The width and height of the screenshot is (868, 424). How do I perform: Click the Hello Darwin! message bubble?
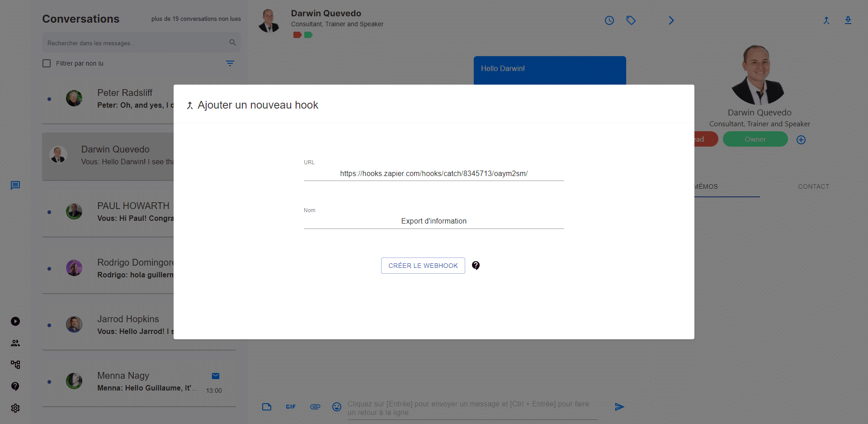(550, 70)
